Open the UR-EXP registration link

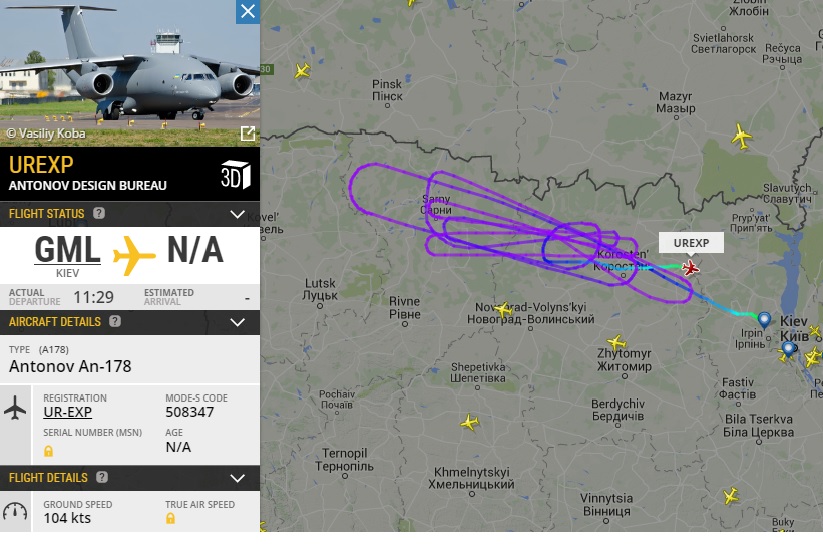tap(67, 412)
